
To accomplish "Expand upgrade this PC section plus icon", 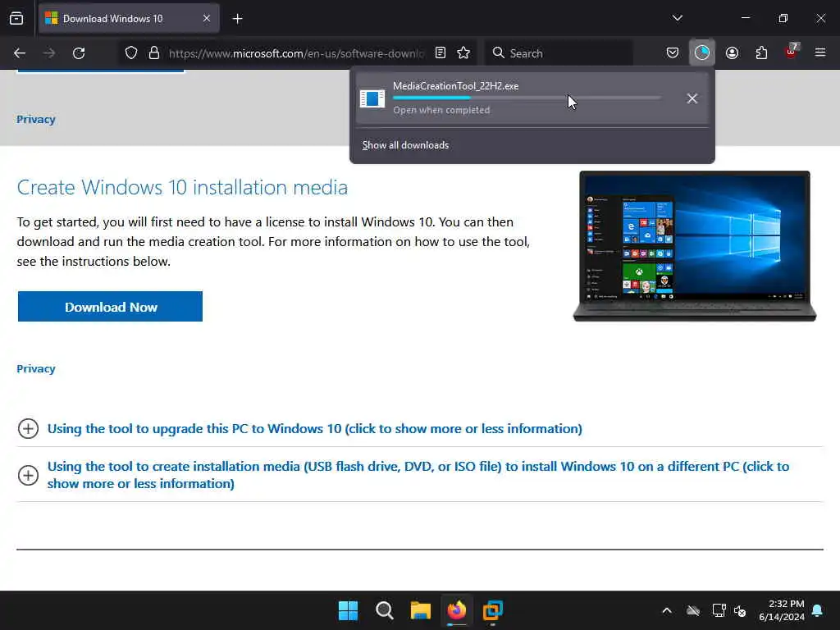I will [x=29, y=429].
